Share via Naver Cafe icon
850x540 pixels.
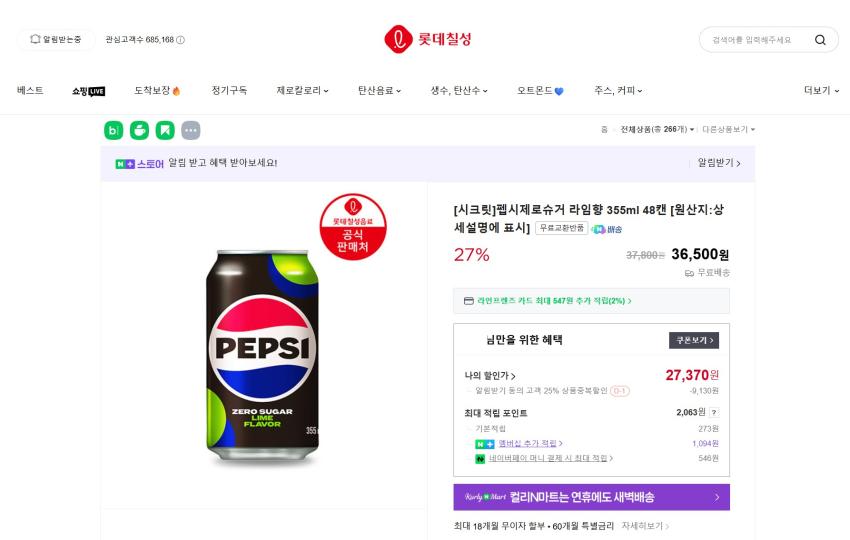click(140, 130)
